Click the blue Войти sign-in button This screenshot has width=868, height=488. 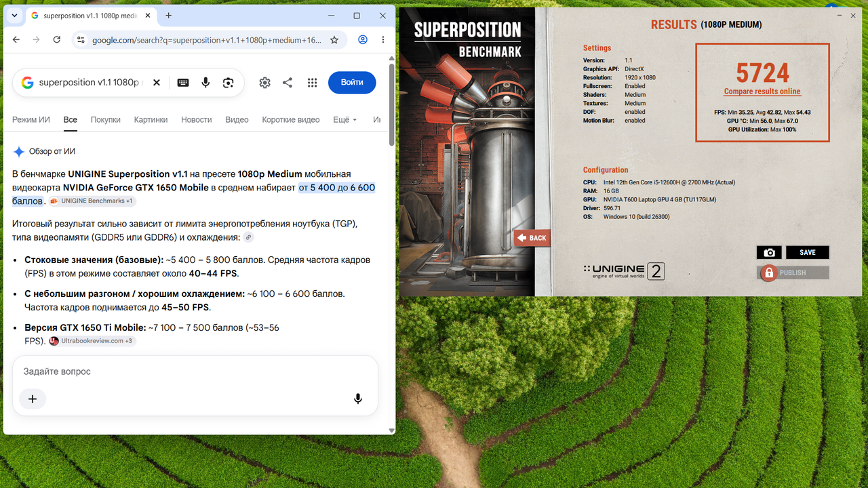(x=352, y=82)
